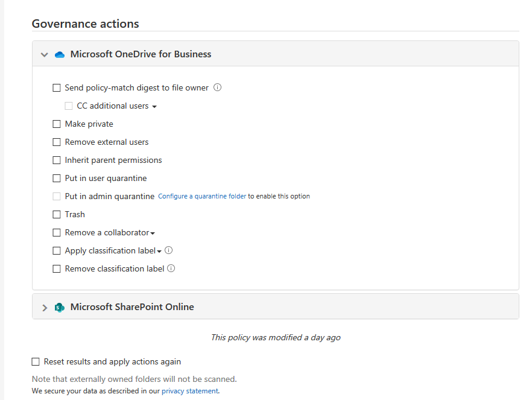Click 'This policy was modified a day ago' text

[276, 338]
